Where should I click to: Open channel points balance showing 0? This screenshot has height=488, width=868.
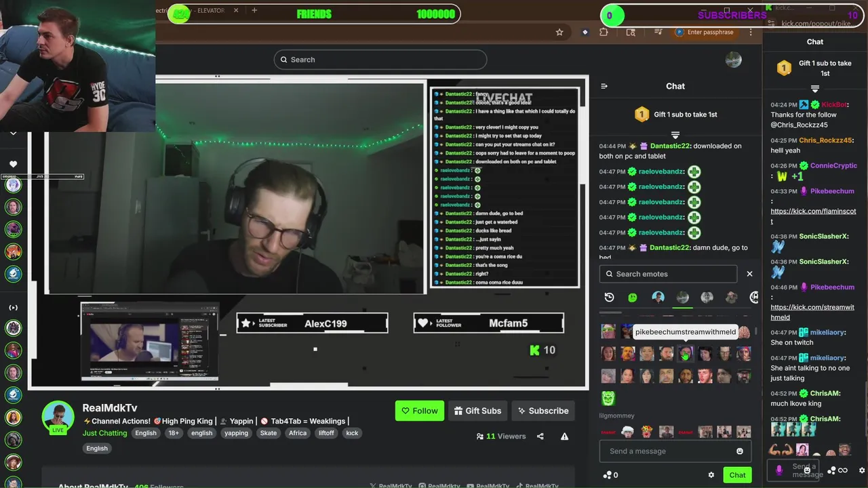pos(610,475)
